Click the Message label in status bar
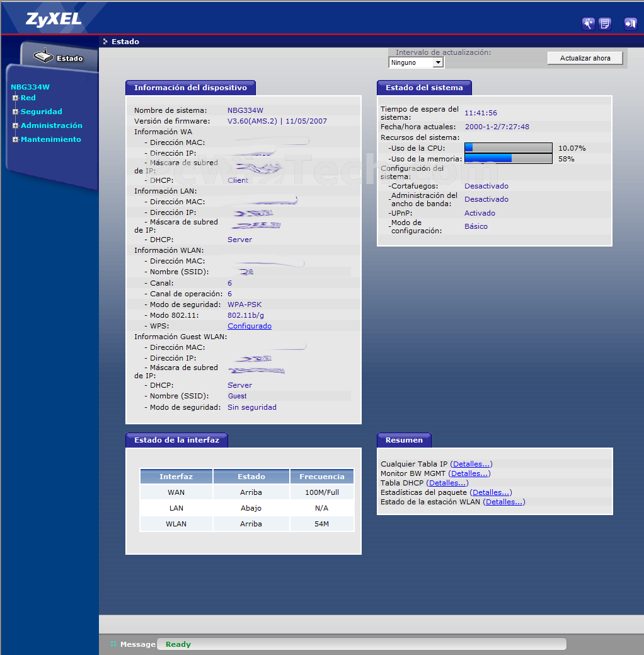This screenshot has width=644, height=655. point(138,644)
